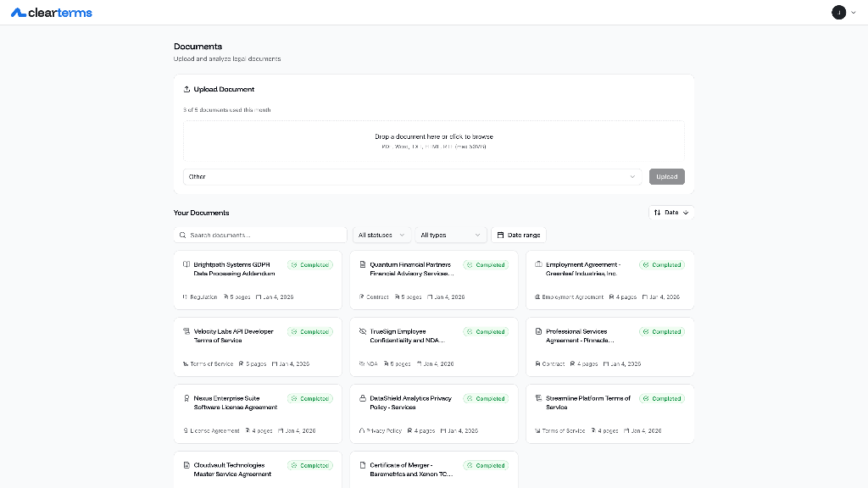Image resolution: width=868 pixels, height=488 pixels.
Task: Open the Other document type dropdown
Action: click(x=413, y=176)
